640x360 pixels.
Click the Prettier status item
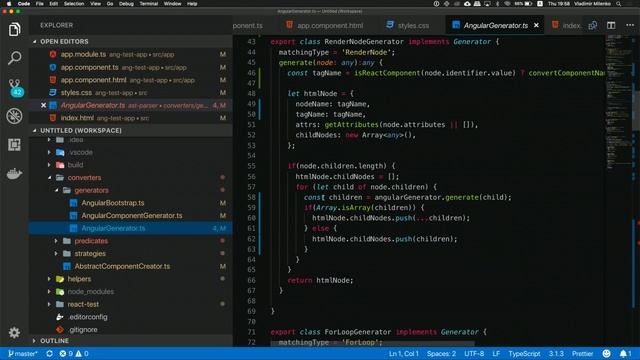[582, 353]
